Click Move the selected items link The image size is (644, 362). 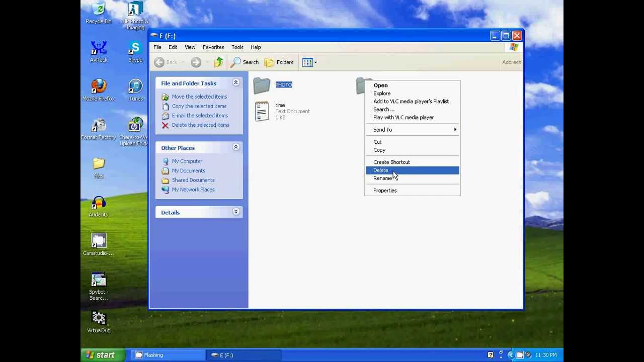coord(199,97)
